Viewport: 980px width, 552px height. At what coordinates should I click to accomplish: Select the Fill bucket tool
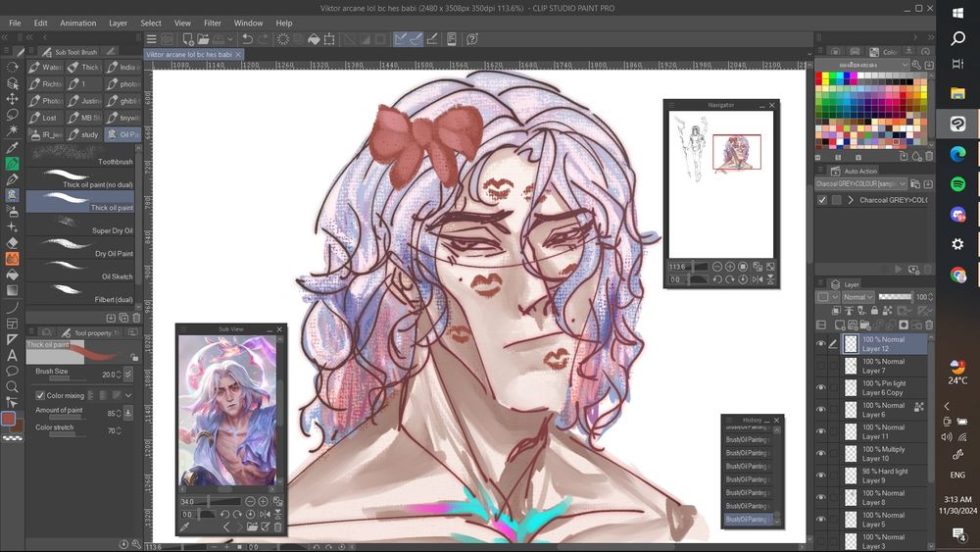[x=12, y=275]
